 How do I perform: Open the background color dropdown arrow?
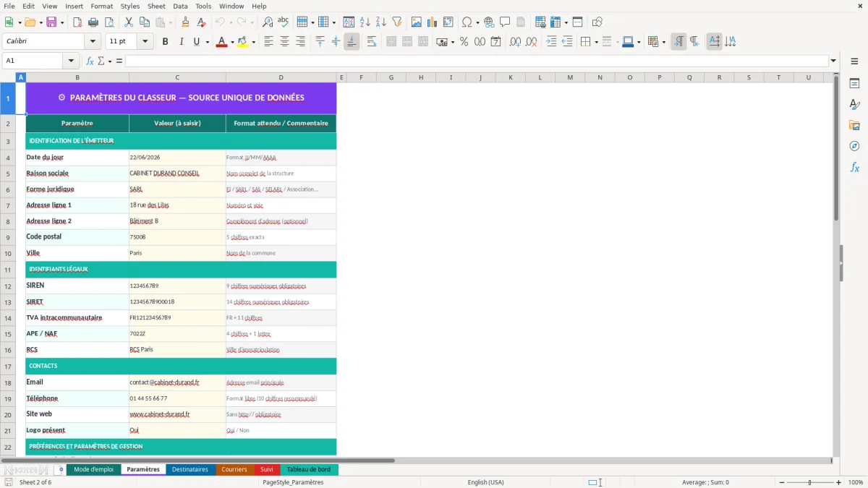(254, 42)
